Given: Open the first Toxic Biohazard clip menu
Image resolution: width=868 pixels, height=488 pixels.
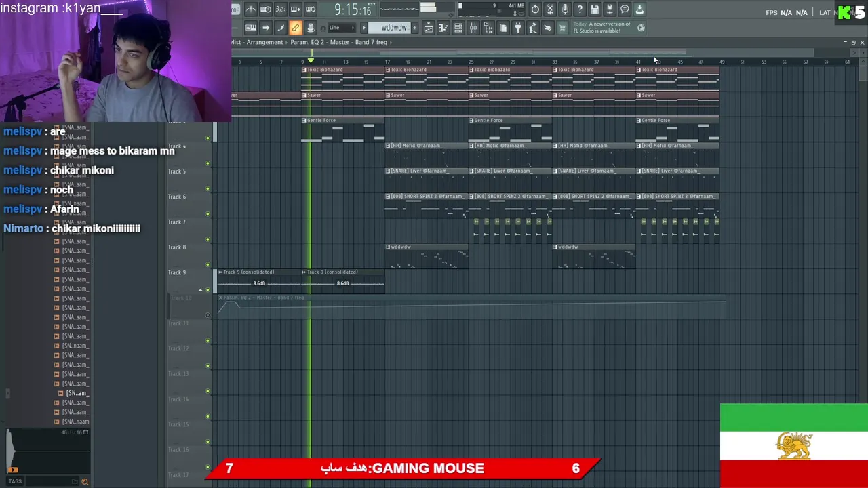Looking at the screenshot, I should click(x=304, y=70).
